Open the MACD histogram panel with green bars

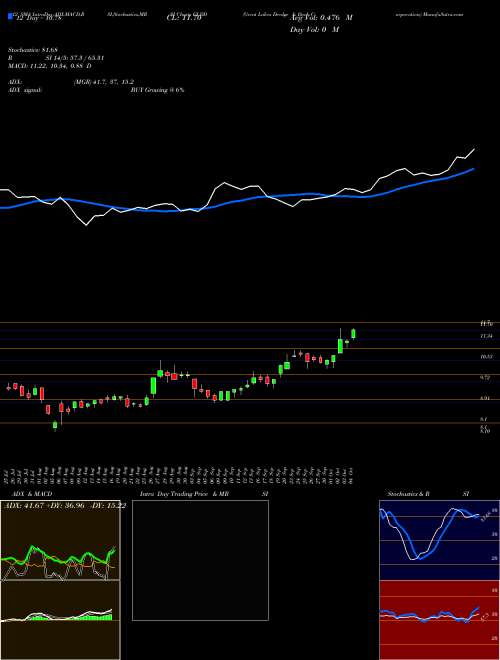pos(60,620)
